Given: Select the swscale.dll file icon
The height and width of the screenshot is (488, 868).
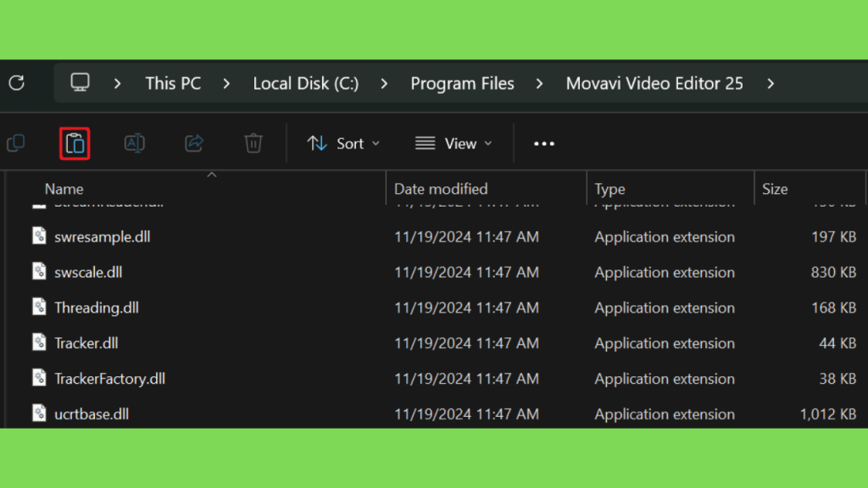Looking at the screenshot, I should click(39, 272).
